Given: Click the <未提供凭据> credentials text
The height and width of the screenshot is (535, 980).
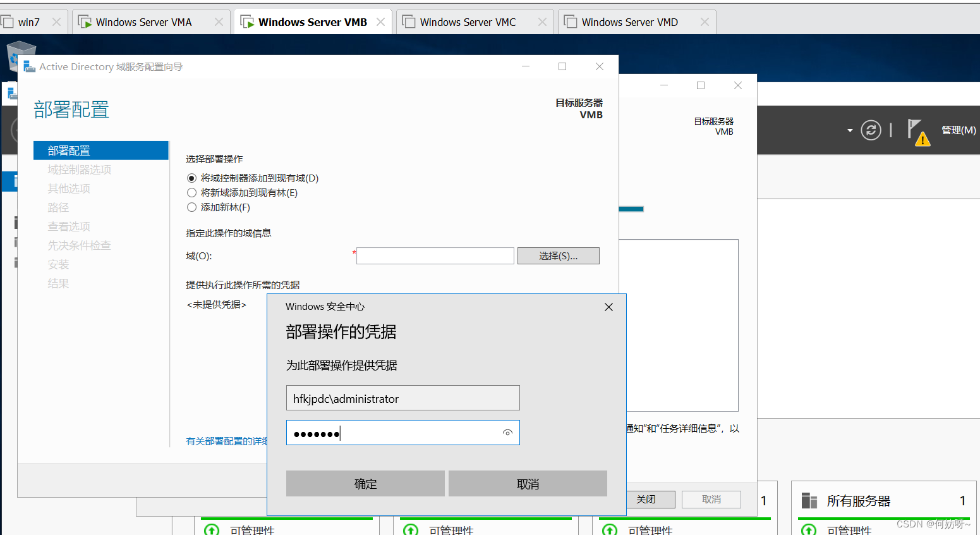Looking at the screenshot, I should pos(217,305).
